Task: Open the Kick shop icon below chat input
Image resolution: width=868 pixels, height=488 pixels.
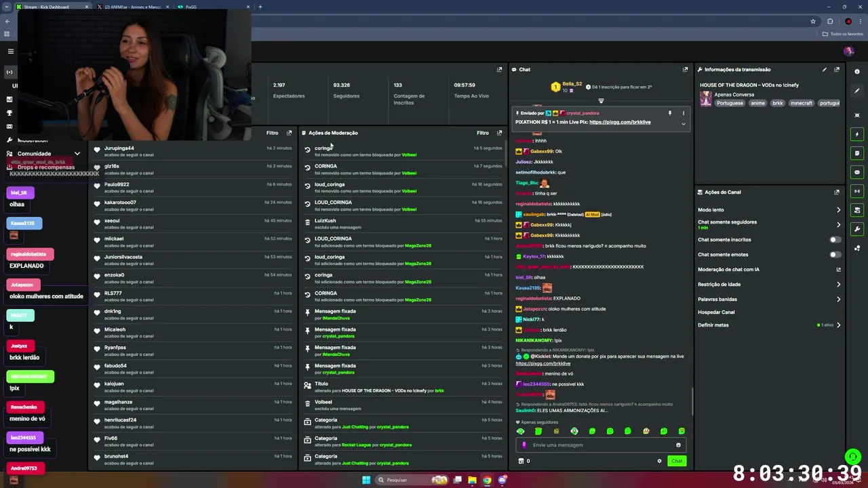Action: [x=521, y=461]
